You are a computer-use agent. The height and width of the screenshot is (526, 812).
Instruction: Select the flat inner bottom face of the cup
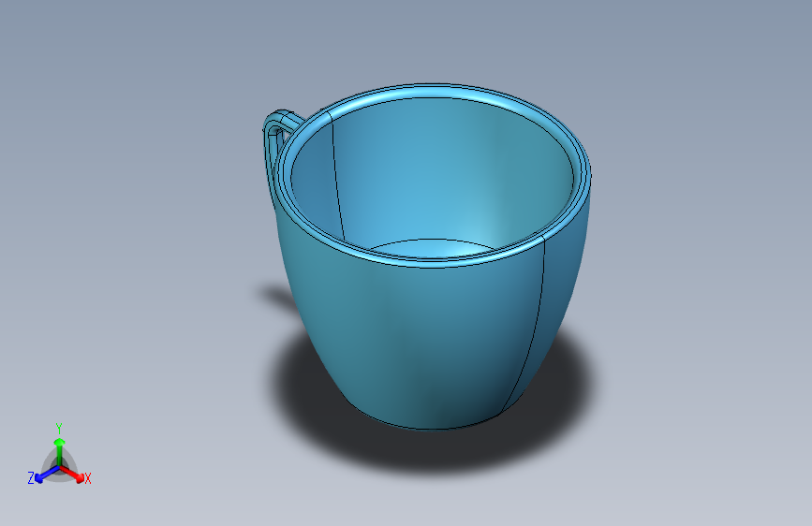434,247
